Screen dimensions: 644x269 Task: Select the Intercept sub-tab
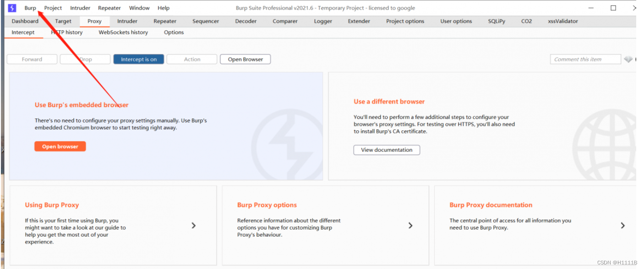click(23, 32)
